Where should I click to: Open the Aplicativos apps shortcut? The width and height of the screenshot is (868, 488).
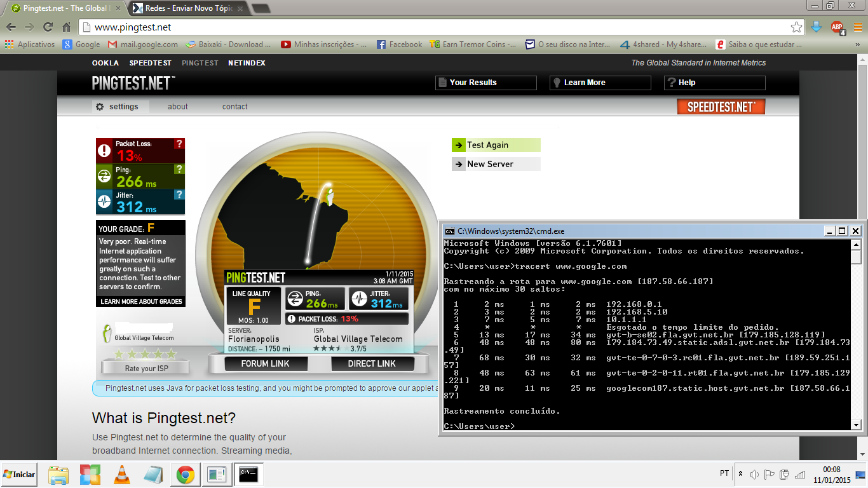30,44
